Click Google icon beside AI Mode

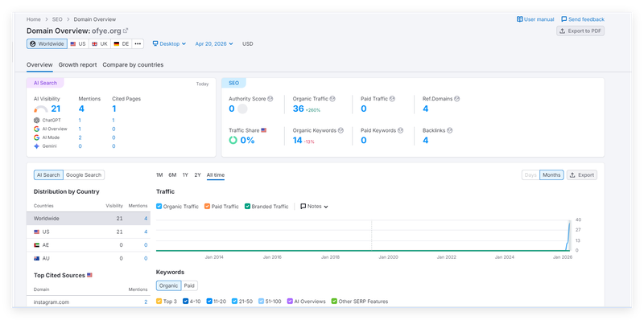36,137
